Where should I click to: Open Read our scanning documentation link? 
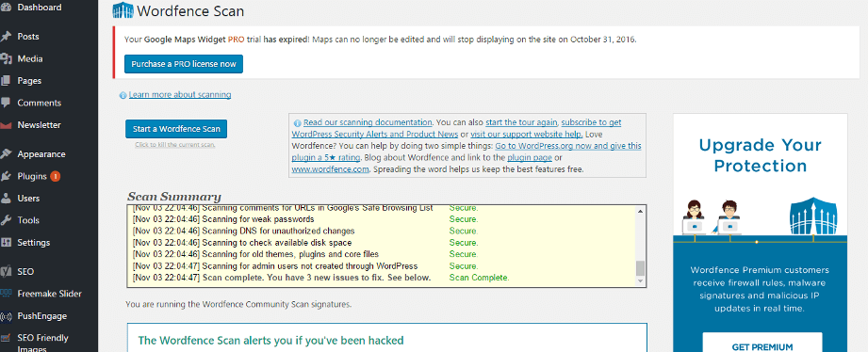point(368,122)
